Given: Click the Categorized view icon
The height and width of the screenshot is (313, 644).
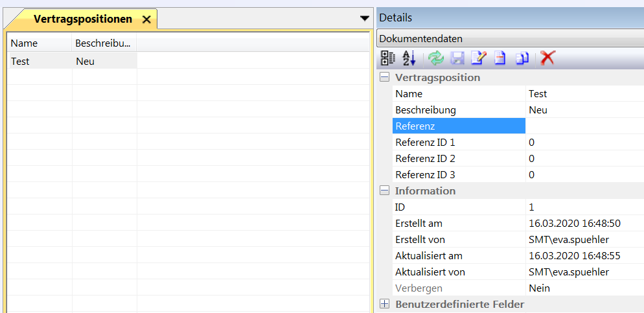Looking at the screenshot, I should pos(387,58).
